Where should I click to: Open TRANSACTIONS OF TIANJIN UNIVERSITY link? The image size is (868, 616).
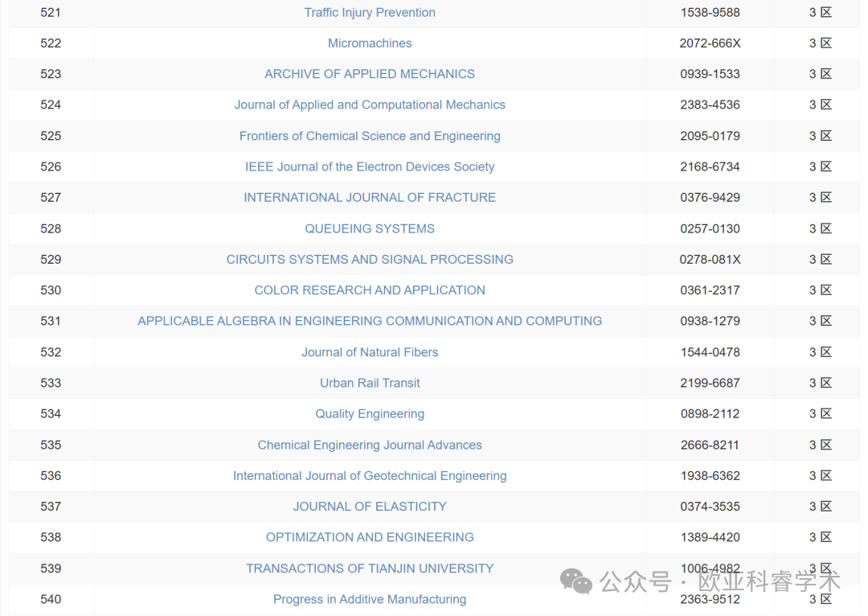click(x=370, y=569)
